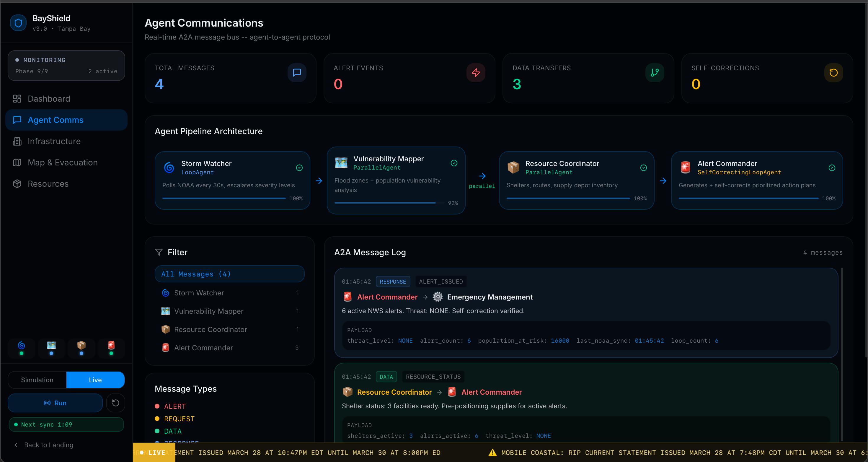This screenshot has width=868, height=462.
Task: Switch to Simulation mode
Action: [37, 380]
